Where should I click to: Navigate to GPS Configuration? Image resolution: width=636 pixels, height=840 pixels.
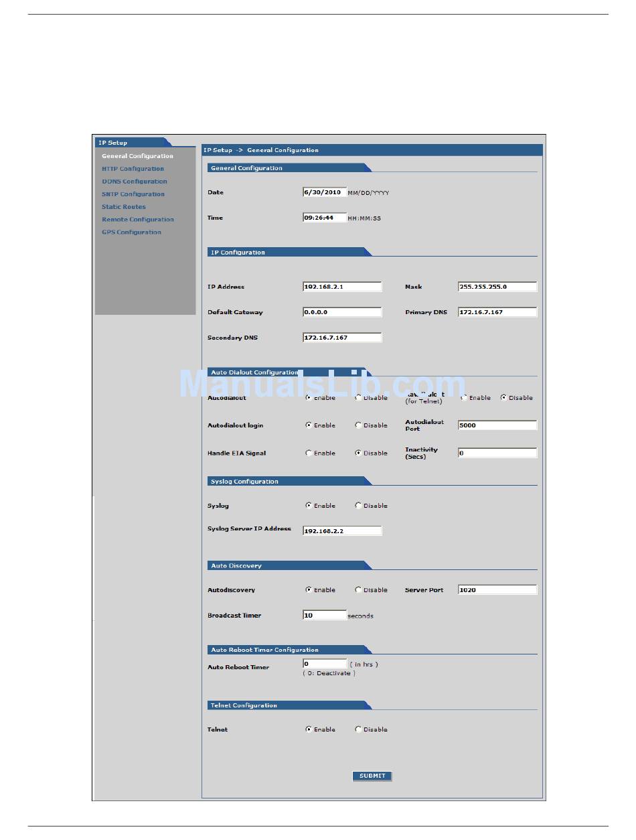click(x=131, y=232)
